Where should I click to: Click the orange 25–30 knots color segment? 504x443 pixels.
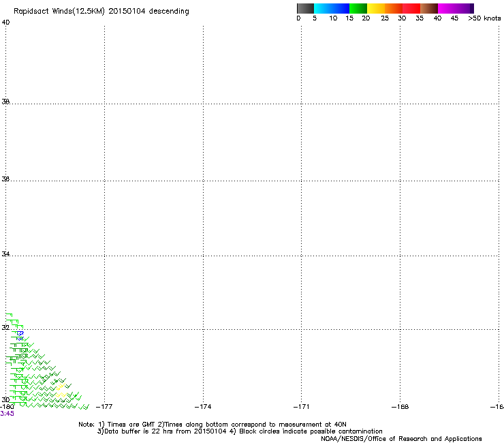394,8
